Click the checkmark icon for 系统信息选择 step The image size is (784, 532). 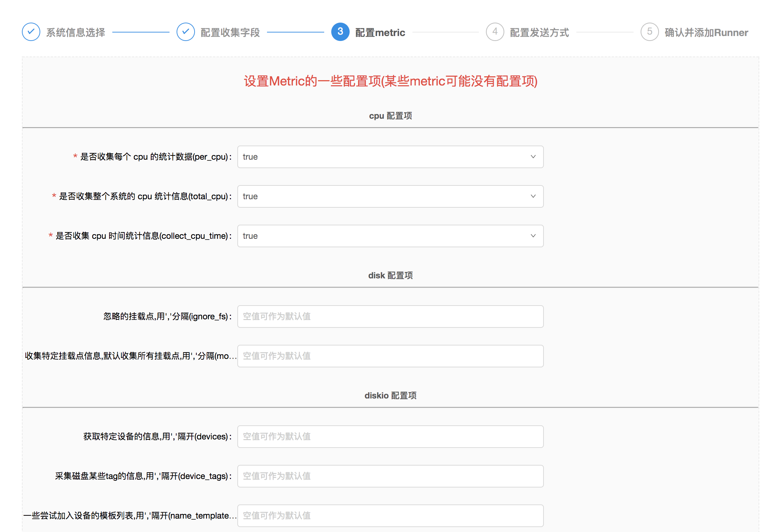point(31,32)
